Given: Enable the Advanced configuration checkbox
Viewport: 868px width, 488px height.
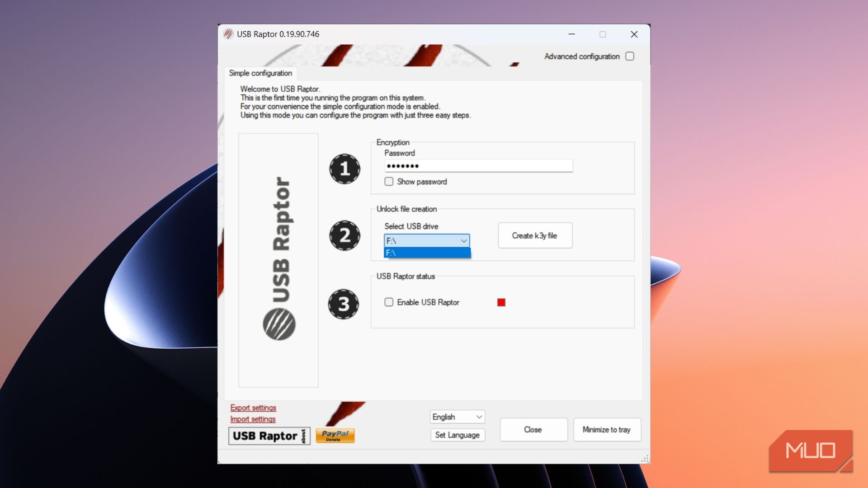Looking at the screenshot, I should click(x=630, y=56).
